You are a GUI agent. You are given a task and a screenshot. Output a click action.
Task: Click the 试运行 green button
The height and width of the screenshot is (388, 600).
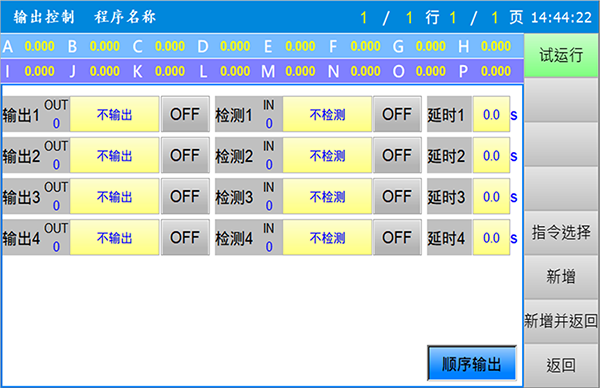tap(561, 55)
